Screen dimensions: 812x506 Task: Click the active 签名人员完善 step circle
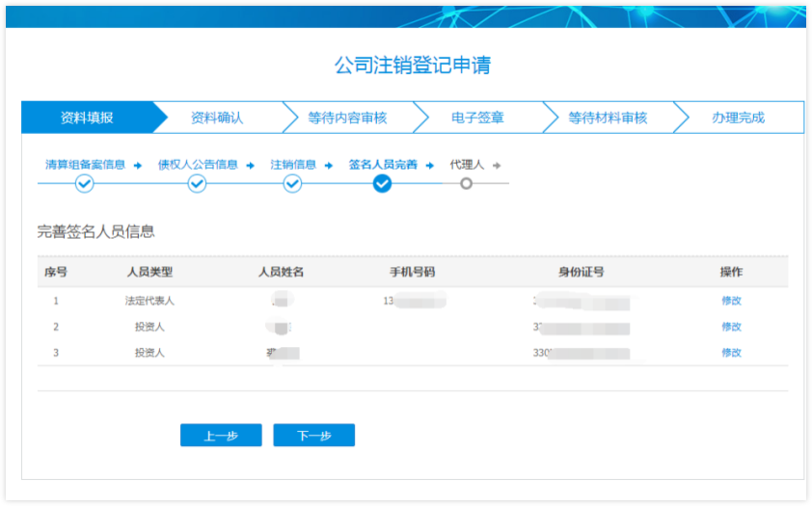(x=382, y=183)
